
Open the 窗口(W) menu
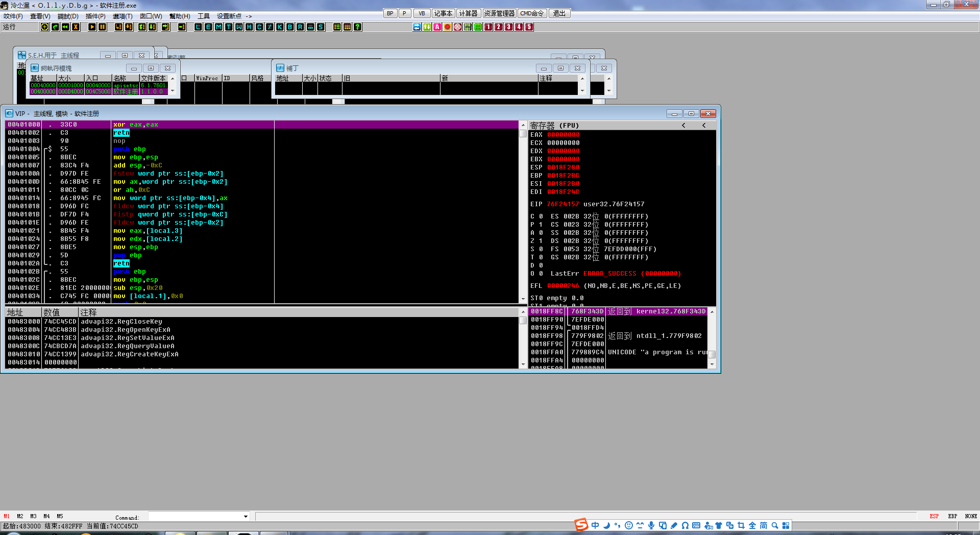pos(151,16)
